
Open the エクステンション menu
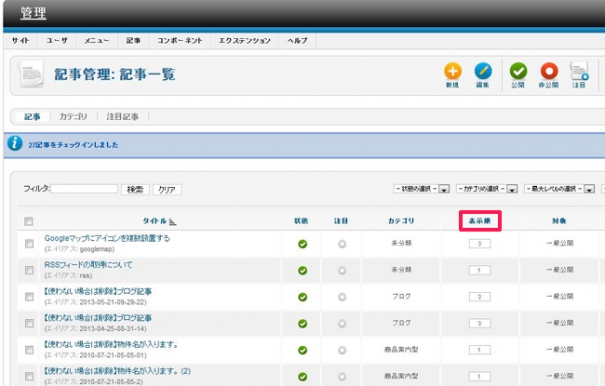245,41
